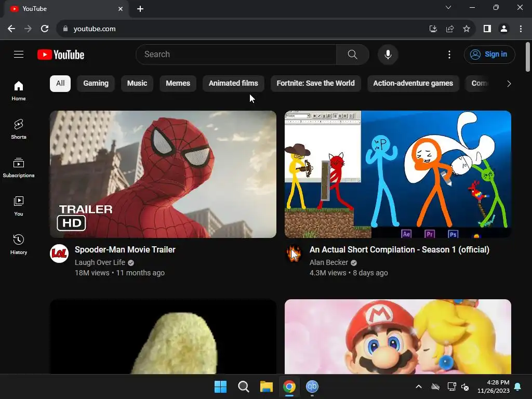Screen dimensions: 532x399
Task: Reload the page
Action: pyautogui.click(x=45, y=29)
